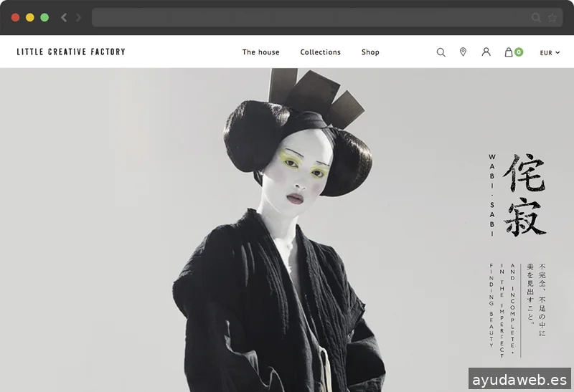Bookmark page with the star icon
This screenshot has width=574, height=392.
click(552, 17)
